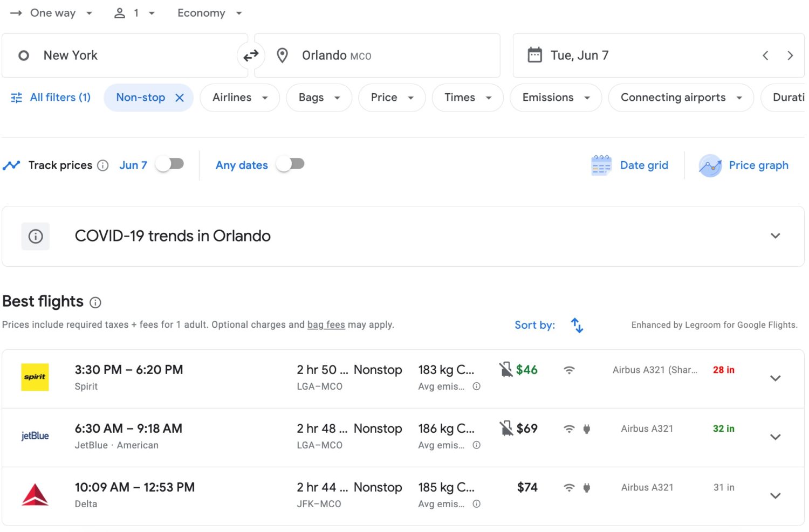Remove the Non-stop filter
809x532 pixels.
tap(180, 98)
